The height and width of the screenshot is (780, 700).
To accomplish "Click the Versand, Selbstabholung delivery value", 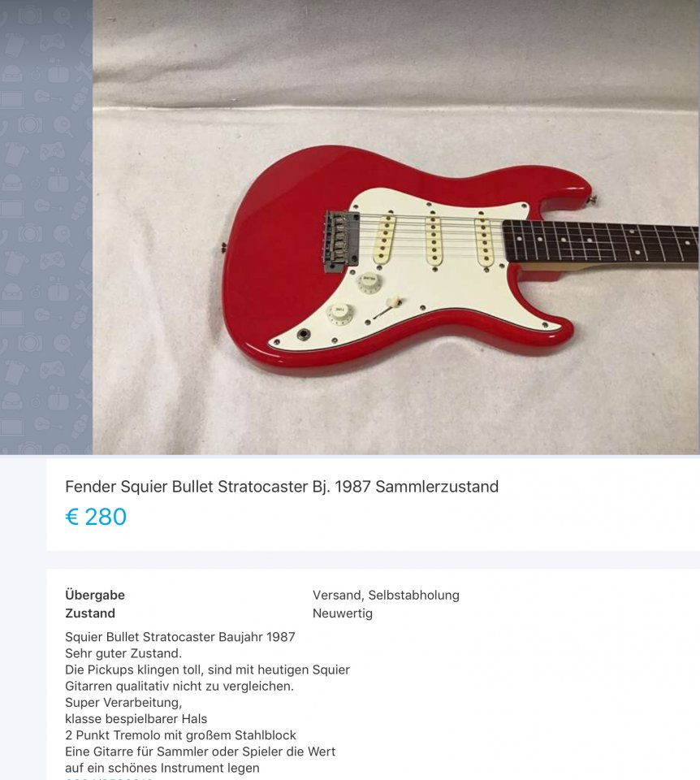I will 386,595.
